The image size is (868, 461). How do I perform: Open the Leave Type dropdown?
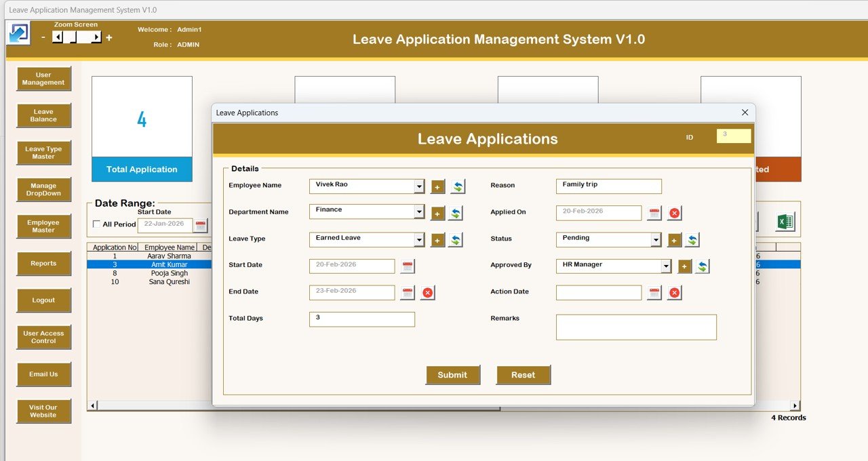(x=419, y=239)
